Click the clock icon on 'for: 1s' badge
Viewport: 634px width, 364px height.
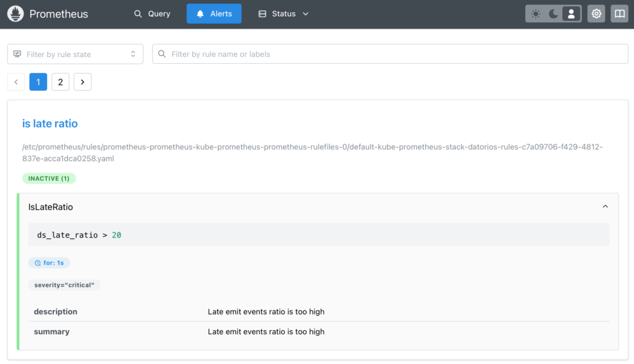[x=37, y=263]
